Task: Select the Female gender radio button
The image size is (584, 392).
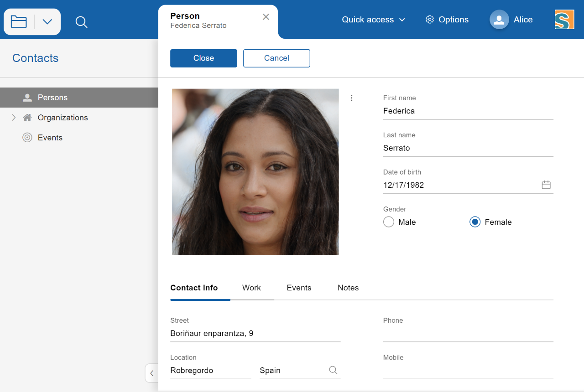Action: [x=475, y=222]
